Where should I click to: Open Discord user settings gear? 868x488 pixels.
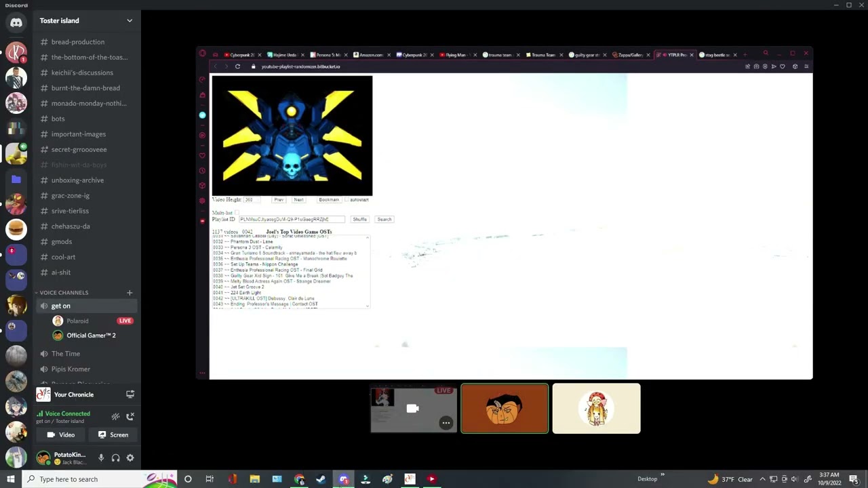[130, 458]
